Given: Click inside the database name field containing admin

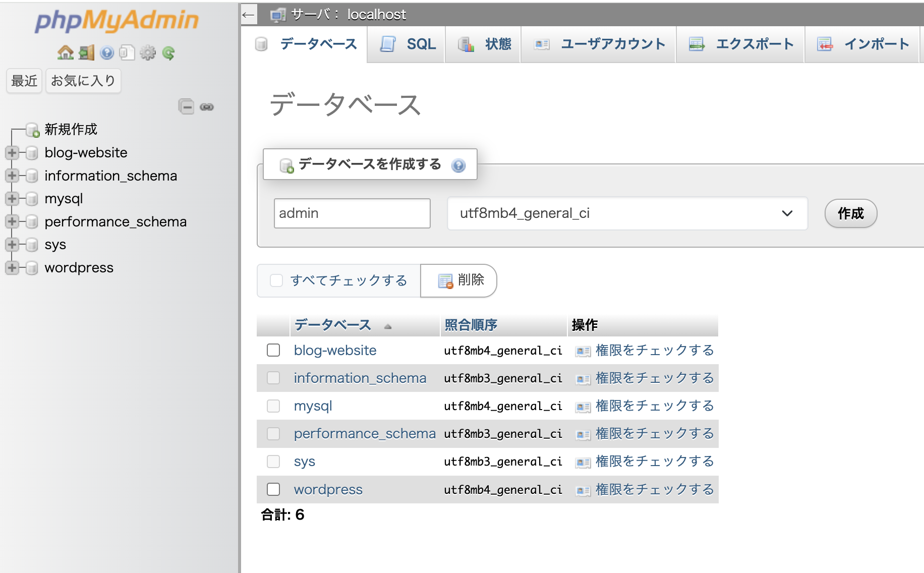Looking at the screenshot, I should pyautogui.click(x=352, y=213).
